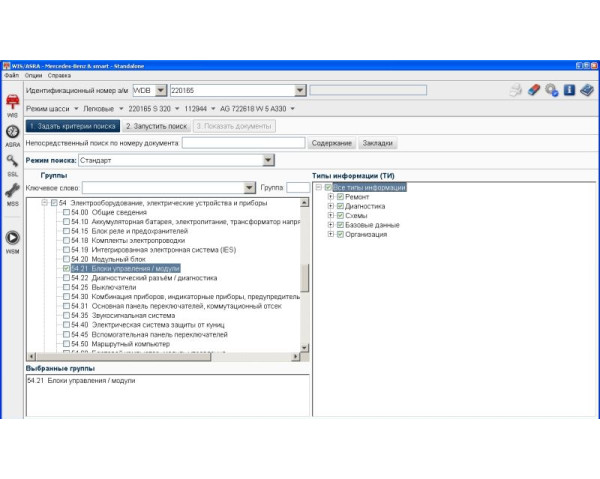
Task: Click the eraser clear icon
Action: click(534, 90)
